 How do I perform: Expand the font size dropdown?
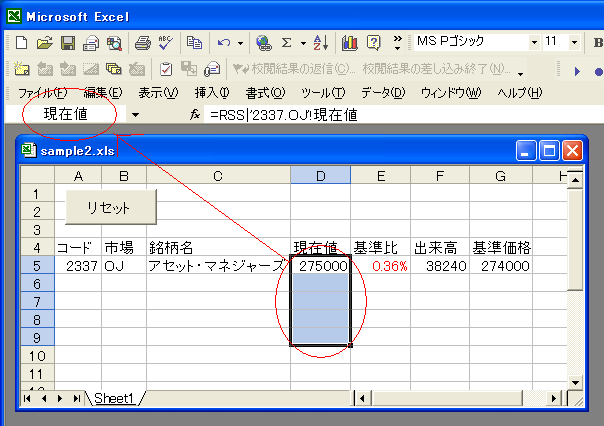tap(573, 43)
